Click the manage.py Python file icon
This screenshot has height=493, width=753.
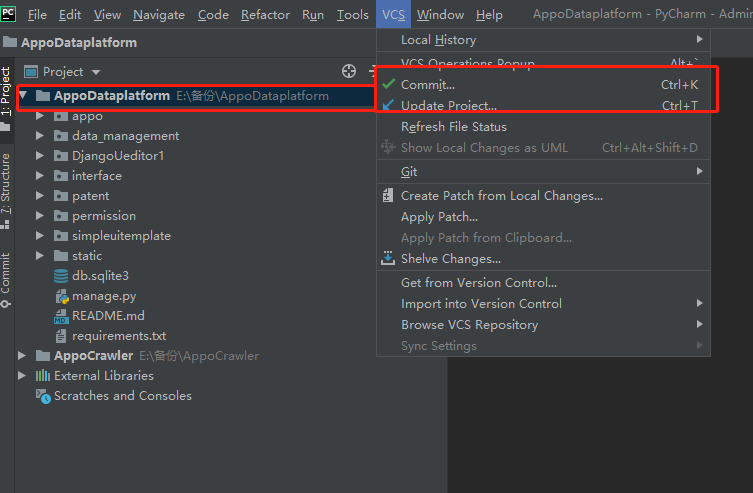61,296
